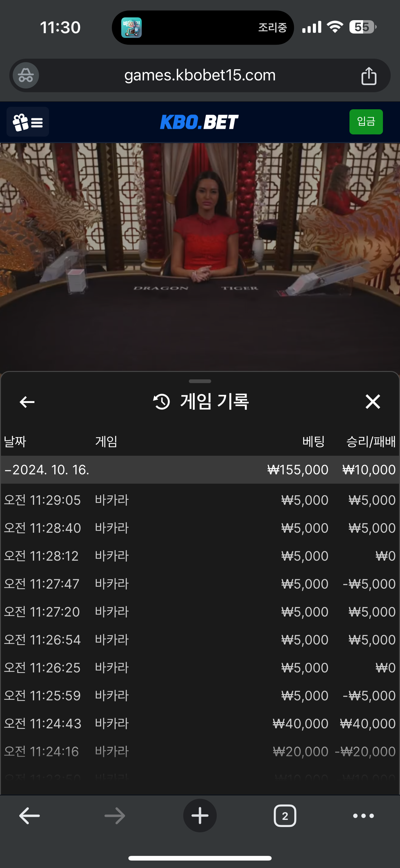Tap the browser back arrow in bottom toolbar
Image resolution: width=400 pixels, height=868 pixels.
30,816
